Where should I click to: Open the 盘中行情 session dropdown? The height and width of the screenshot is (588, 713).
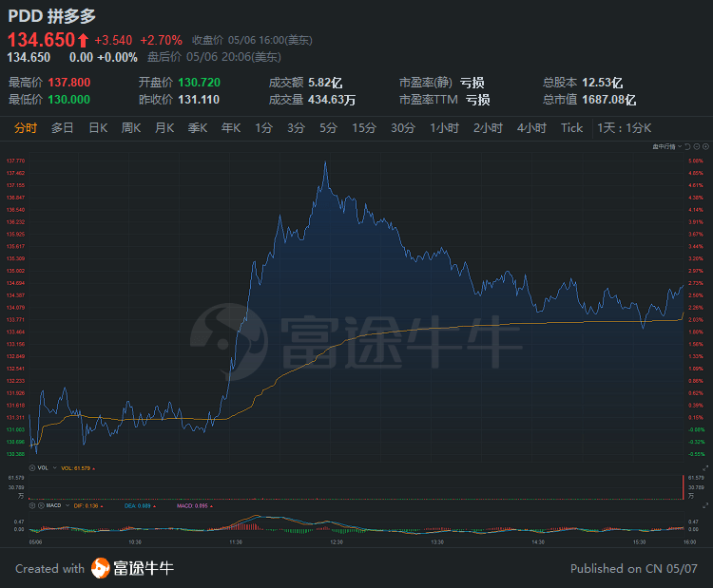tap(667, 147)
